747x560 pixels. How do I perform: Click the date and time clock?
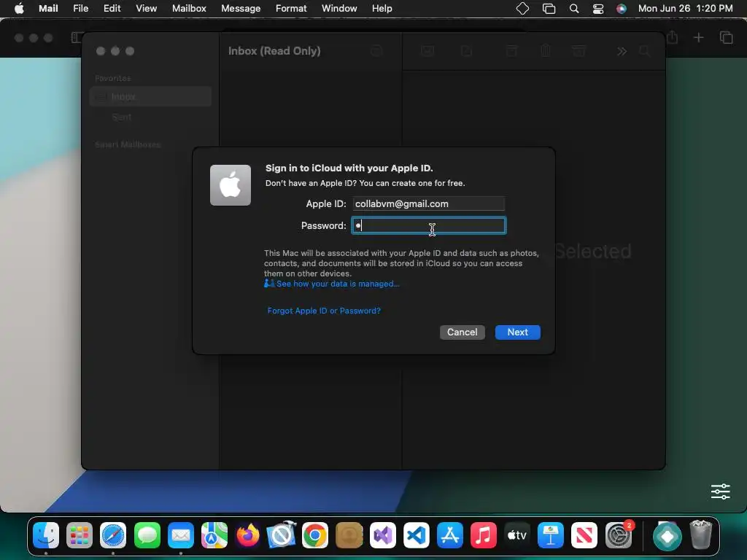[x=685, y=8]
